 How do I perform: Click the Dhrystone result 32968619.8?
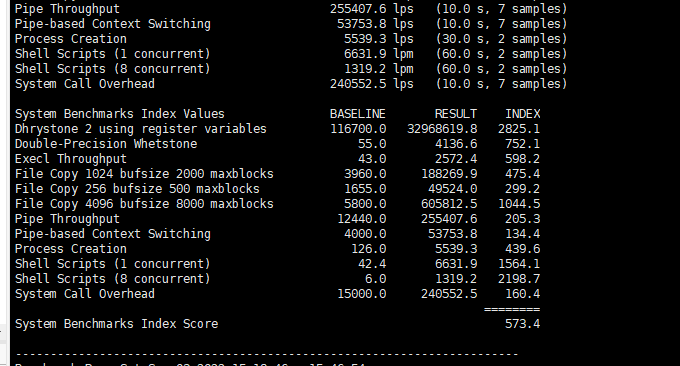pyautogui.click(x=442, y=129)
